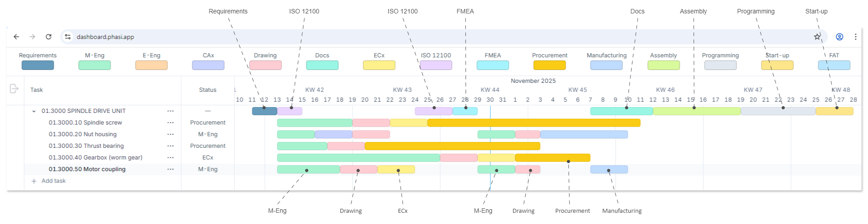The width and height of the screenshot is (868, 224).
Task: Click the FAT legend color swatch
Action: (834, 65)
